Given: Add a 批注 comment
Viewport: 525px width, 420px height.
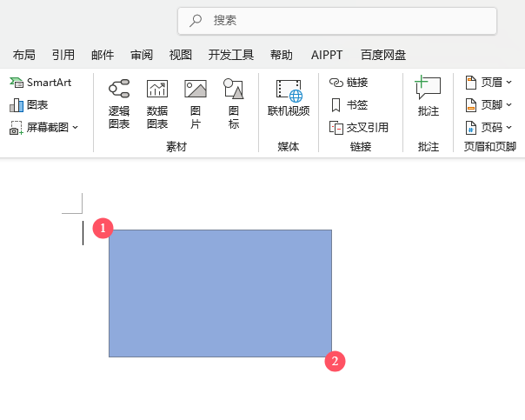Looking at the screenshot, I should coord(429,97).
